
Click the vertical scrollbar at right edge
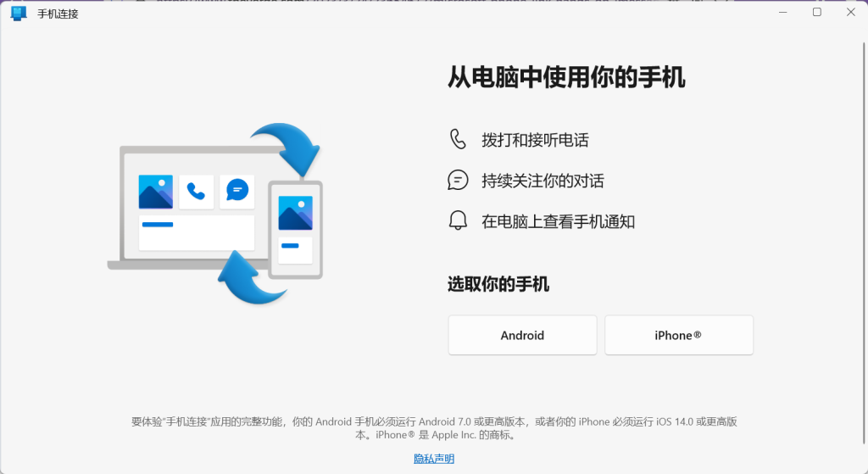(864, 243)
